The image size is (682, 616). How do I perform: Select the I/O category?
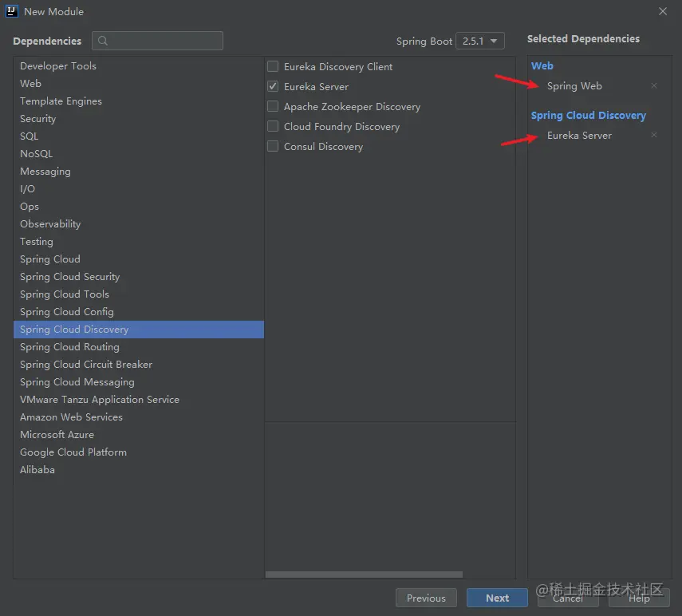(x=139, y=189)
